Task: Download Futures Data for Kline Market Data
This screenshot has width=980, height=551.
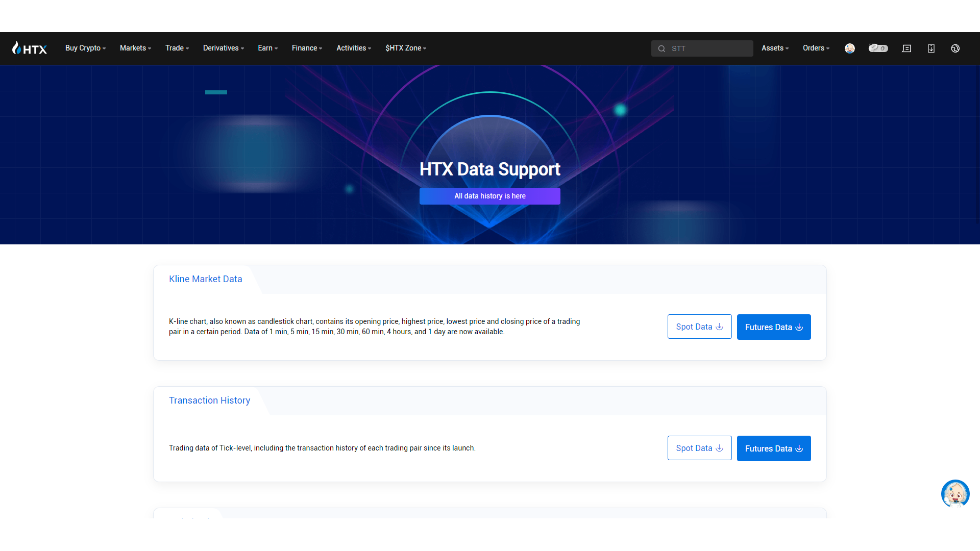Action: click(773, 327)
